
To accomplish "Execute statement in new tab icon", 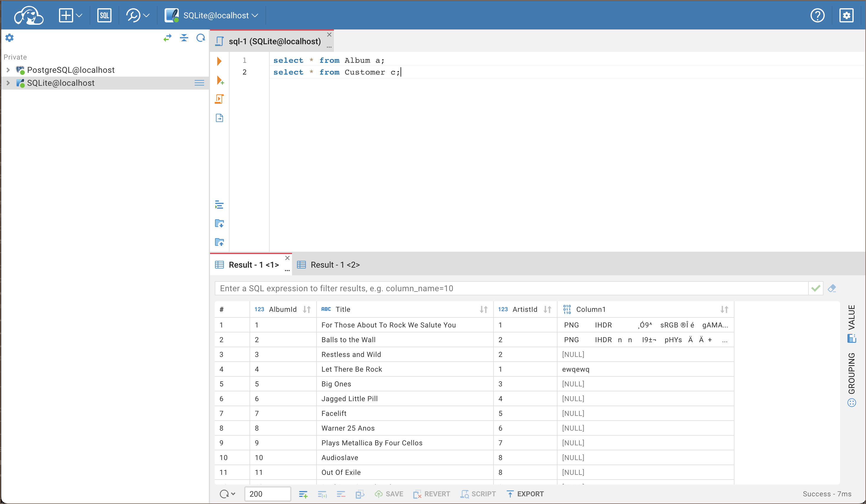I will [220, 81].
